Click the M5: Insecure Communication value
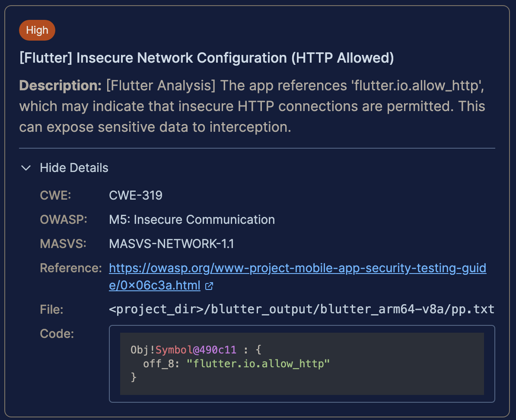 [192, 220]
